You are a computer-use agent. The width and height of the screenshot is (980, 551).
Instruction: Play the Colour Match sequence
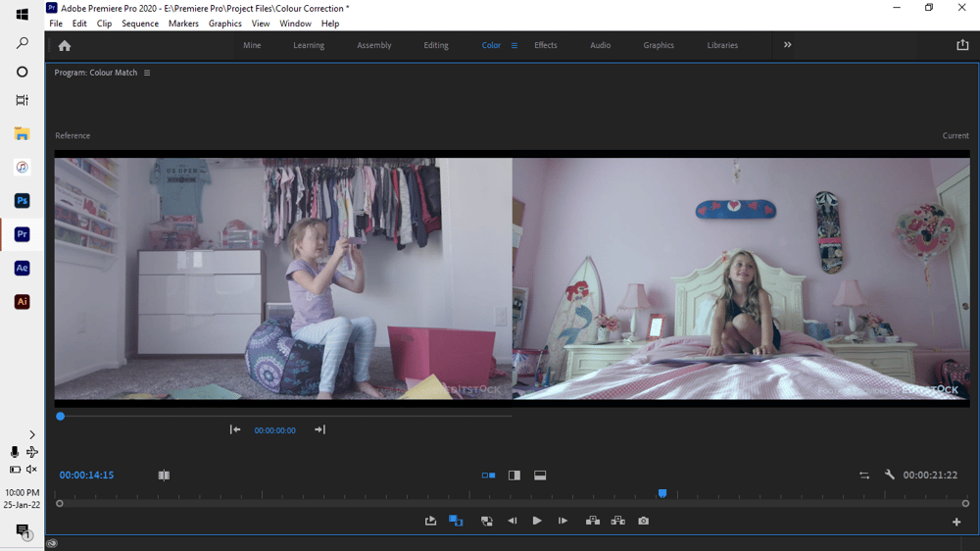coord(537,521)
